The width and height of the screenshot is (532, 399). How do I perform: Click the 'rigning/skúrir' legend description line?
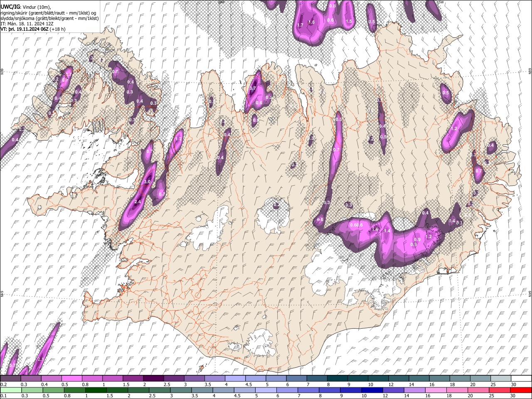coord(48,12)
